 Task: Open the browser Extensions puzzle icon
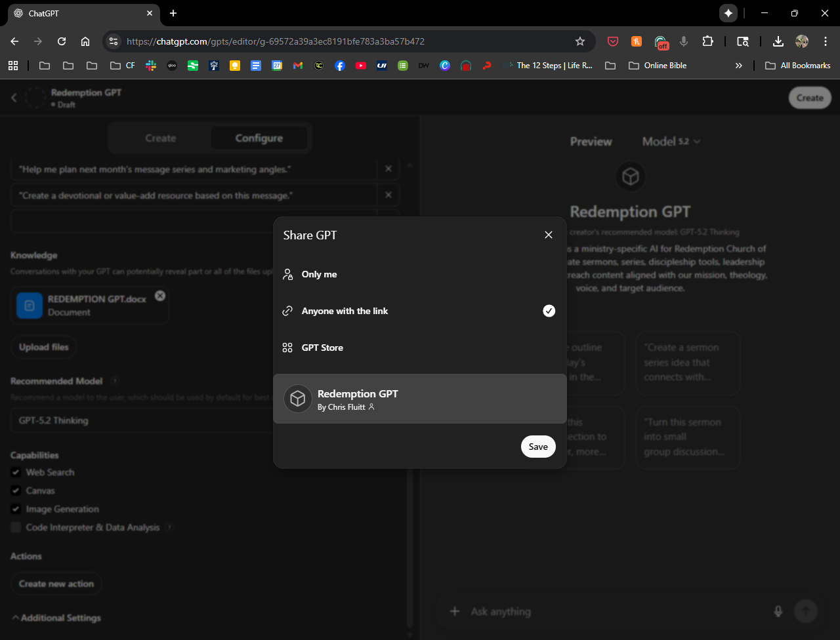tap(707, 41)
